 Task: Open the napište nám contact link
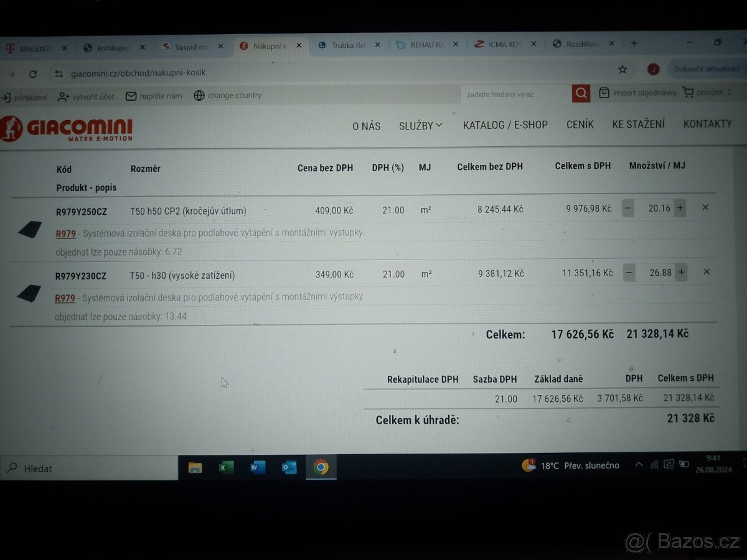[154, 96]
